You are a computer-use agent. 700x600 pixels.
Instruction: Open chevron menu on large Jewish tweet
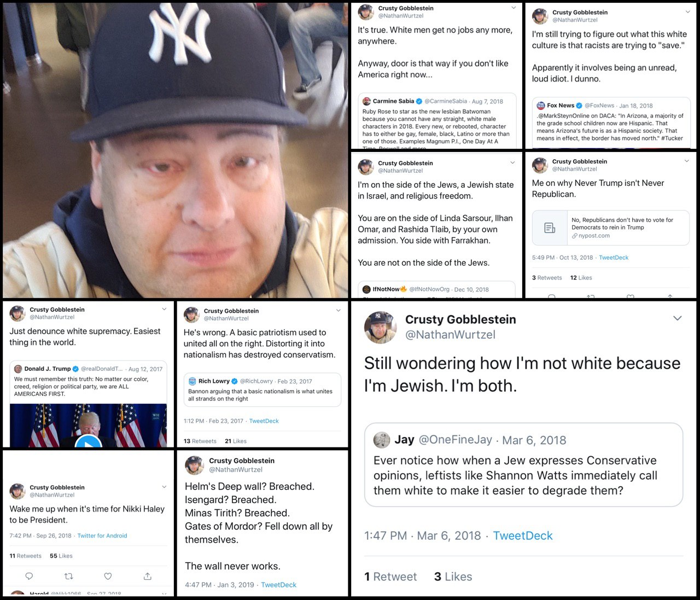pyautogui.click(x=677, y=318)
